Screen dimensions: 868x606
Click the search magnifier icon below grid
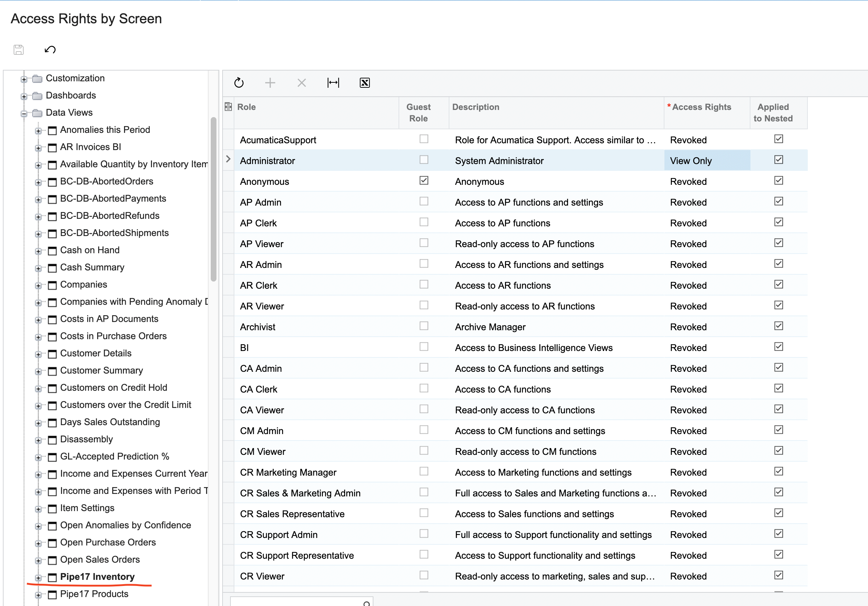click(x=366, y=603)
